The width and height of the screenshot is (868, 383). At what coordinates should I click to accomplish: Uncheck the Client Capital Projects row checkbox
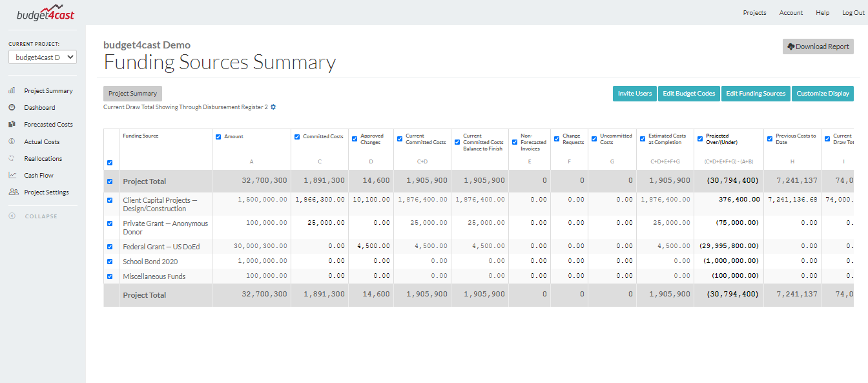point(109,200)
